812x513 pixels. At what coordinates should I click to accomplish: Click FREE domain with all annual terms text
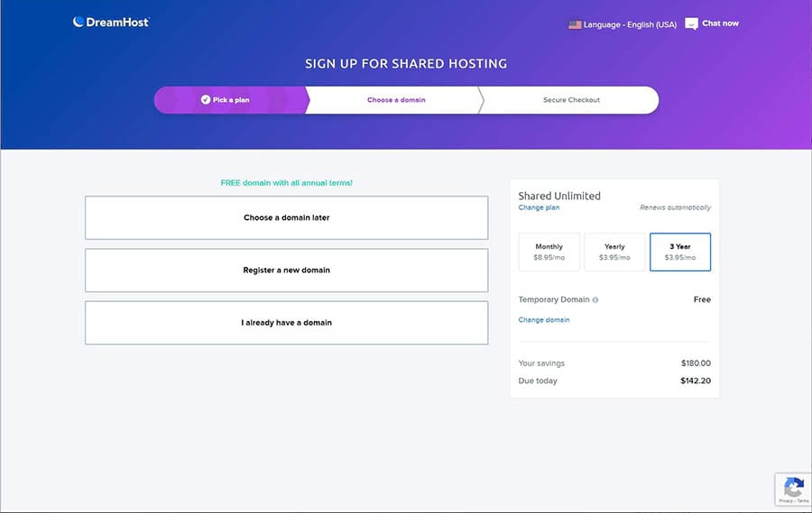(286, 183)
